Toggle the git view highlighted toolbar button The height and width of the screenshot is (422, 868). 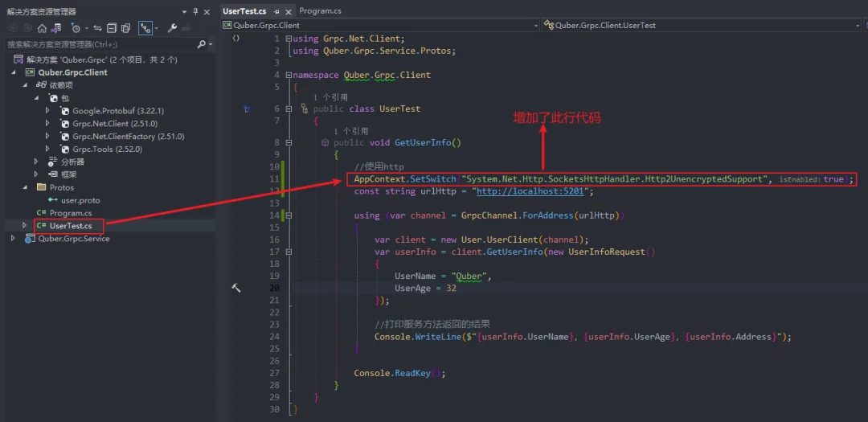point(145,28)
